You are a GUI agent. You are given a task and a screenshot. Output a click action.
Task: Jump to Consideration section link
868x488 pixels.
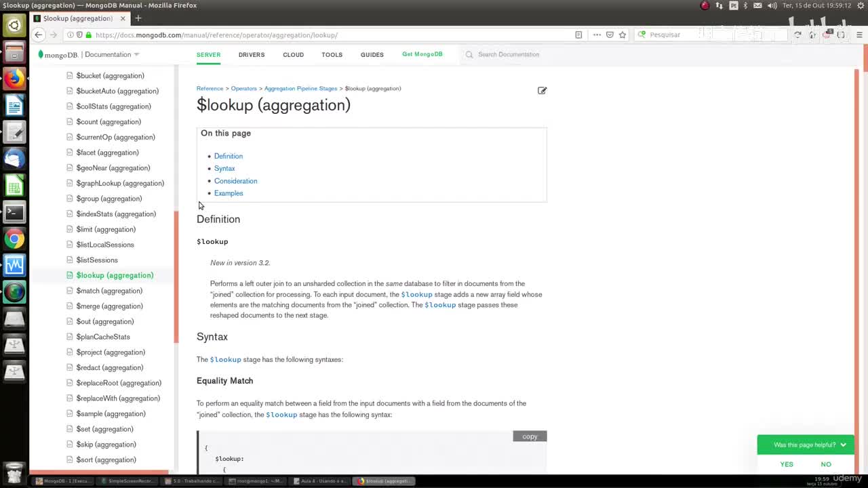(235, 181)
